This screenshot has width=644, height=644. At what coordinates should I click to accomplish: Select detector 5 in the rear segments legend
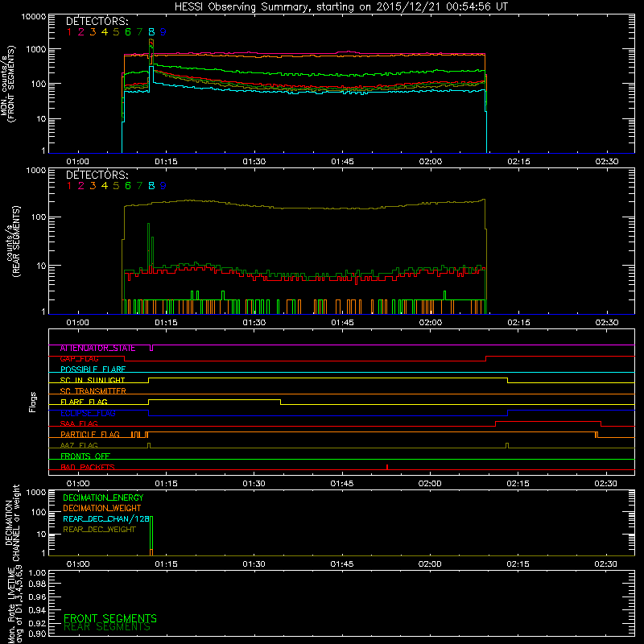click(x=116, y=186)
